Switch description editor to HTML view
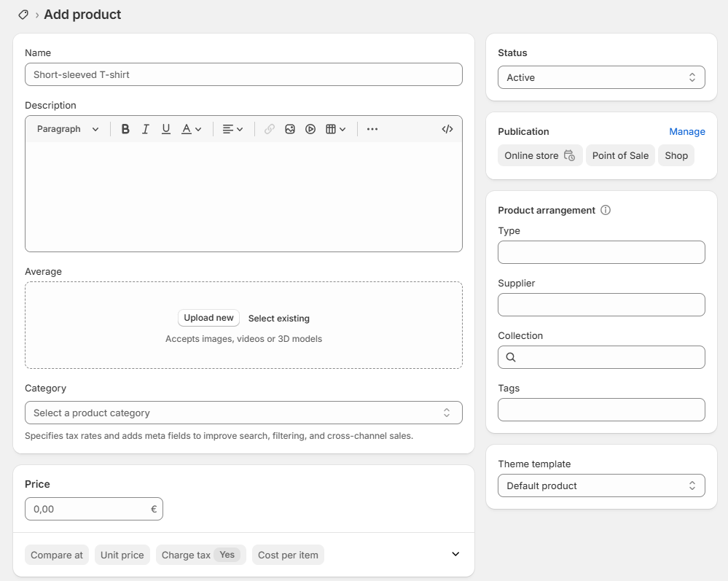The image size is (728, 581). (447, 129)
